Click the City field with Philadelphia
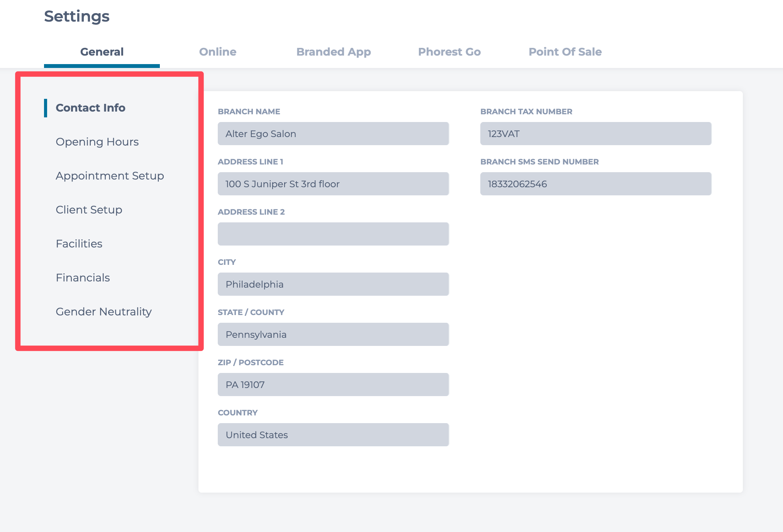The height and width of the screenshot is (532, 783). click(333, 284)
